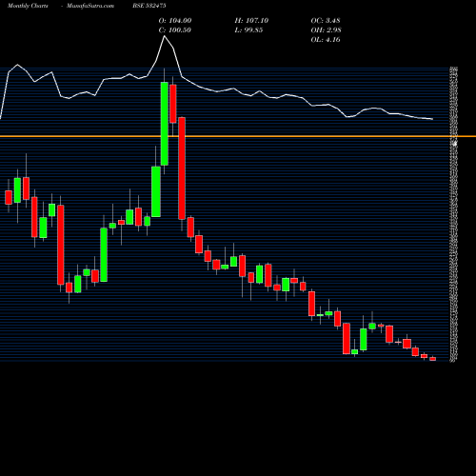Click the 'OC: 3.48' reading
Screen dimensions: 476x476
pyautogui.click(x=326, y=21)
